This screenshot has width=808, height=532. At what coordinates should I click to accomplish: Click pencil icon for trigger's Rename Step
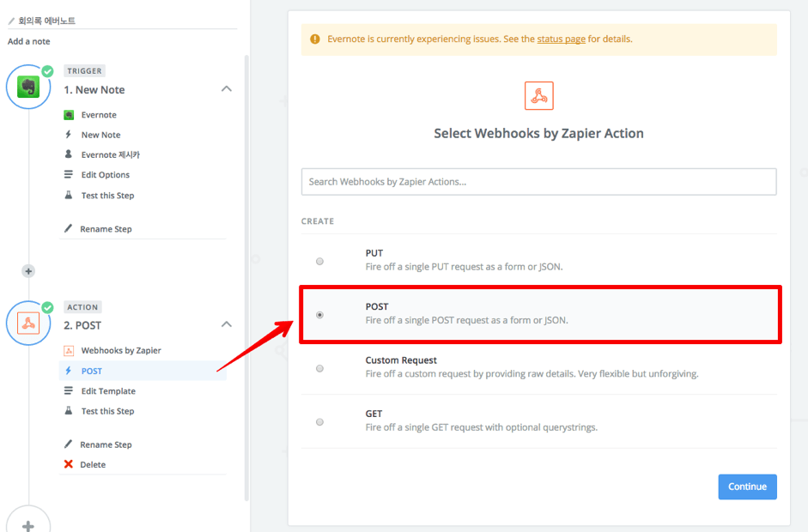tap(68, 228)
